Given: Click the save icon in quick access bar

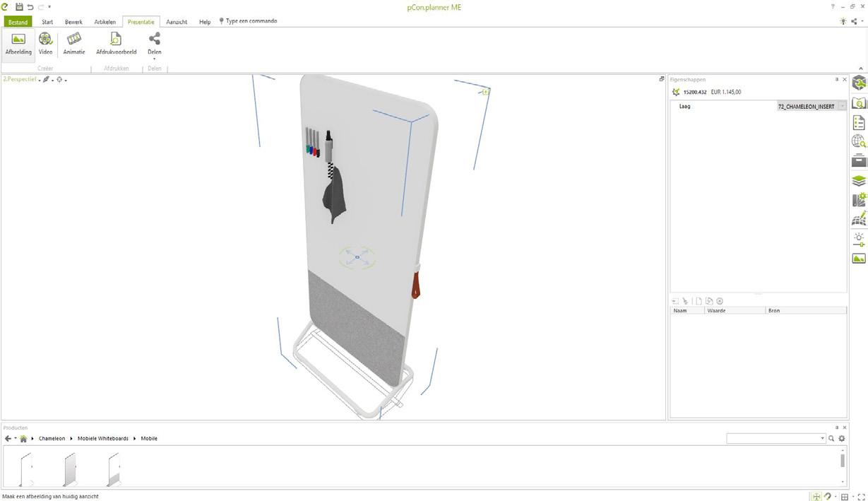Looking at the screenshot, I should click(19, 6).
